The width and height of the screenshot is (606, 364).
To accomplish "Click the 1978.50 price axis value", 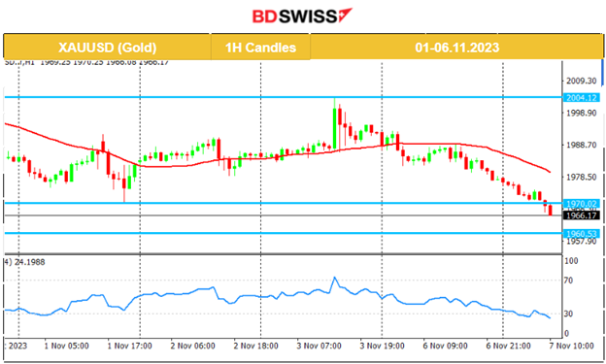I will [x=582, y=177].
